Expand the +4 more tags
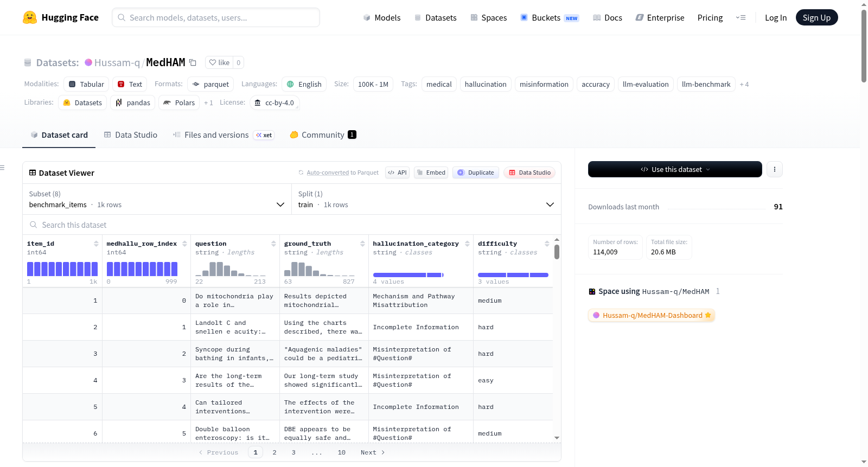The width and height of the screenshot is (868, 467). point(744,84)
